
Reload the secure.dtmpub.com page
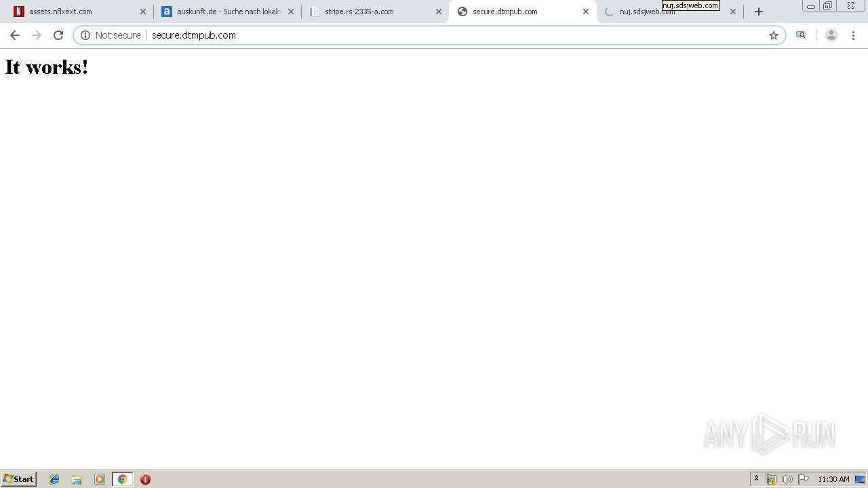58,35
